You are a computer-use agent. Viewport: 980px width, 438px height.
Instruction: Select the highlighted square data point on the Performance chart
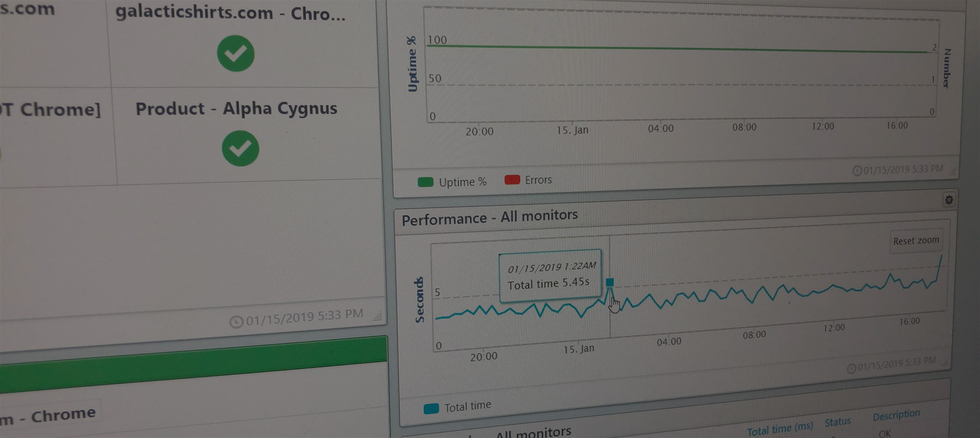coord(610,282)
